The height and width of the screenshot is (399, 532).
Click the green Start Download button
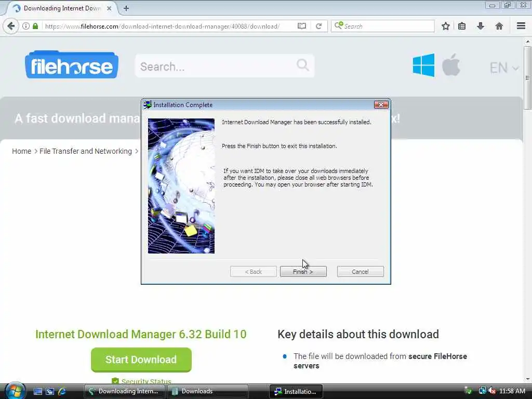(x=141, y=360)
